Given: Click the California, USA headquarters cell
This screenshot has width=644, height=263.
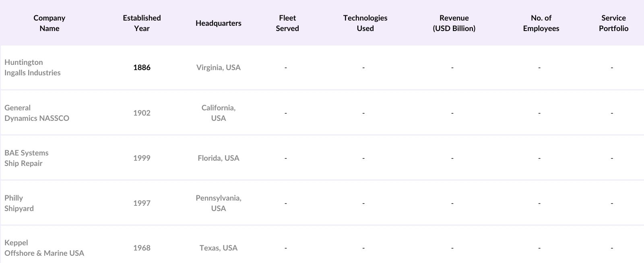Looking at the screenshot, I should (219, 113).
